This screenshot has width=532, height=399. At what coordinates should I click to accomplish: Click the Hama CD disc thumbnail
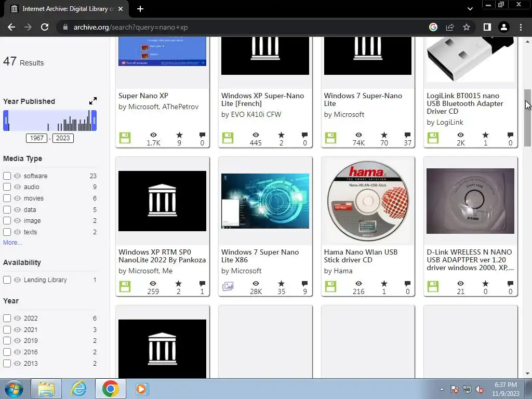pyautogui.click(x=368, y=201)
